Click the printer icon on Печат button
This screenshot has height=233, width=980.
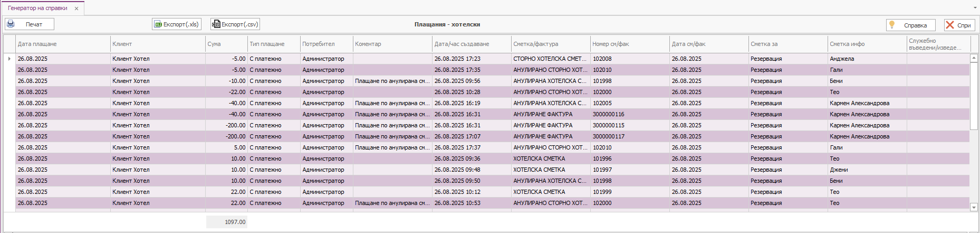tap(11, 24)
